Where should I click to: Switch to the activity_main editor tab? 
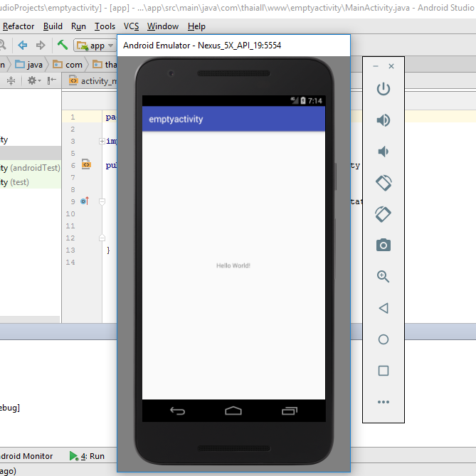pos(90,80)
